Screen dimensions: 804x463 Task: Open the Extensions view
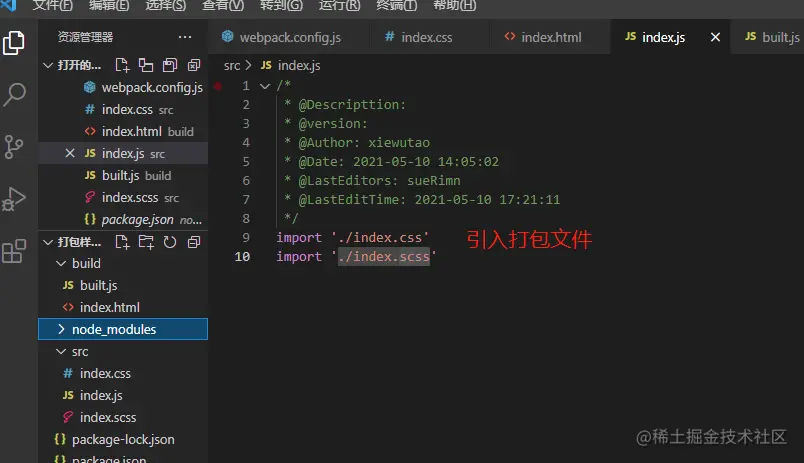click(x=14, y=251)
